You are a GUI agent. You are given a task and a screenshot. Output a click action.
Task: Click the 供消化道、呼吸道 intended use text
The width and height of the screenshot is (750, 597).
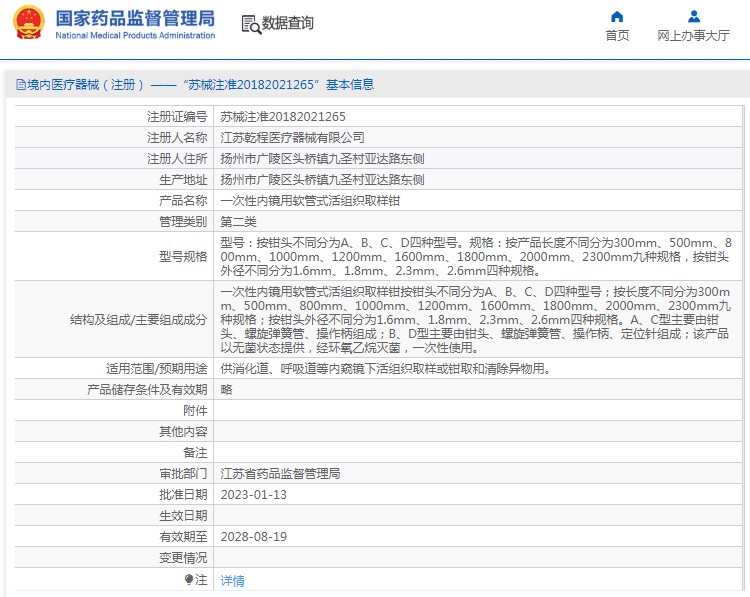coord(386,369)
